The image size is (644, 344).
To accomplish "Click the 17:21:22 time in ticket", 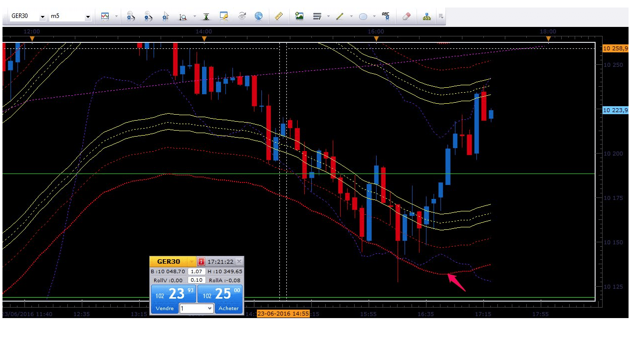I will 220,262.
